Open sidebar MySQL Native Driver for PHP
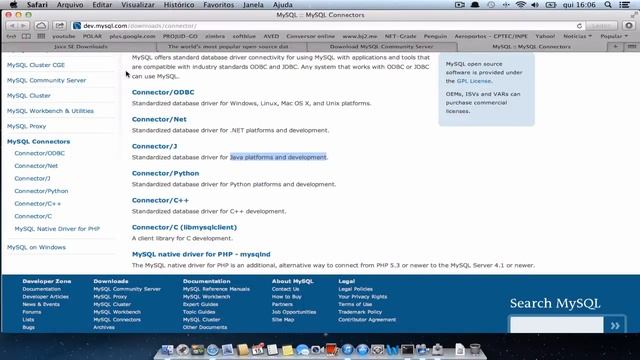Viewport: 640px width, 360px height. [x=57, y=229]
